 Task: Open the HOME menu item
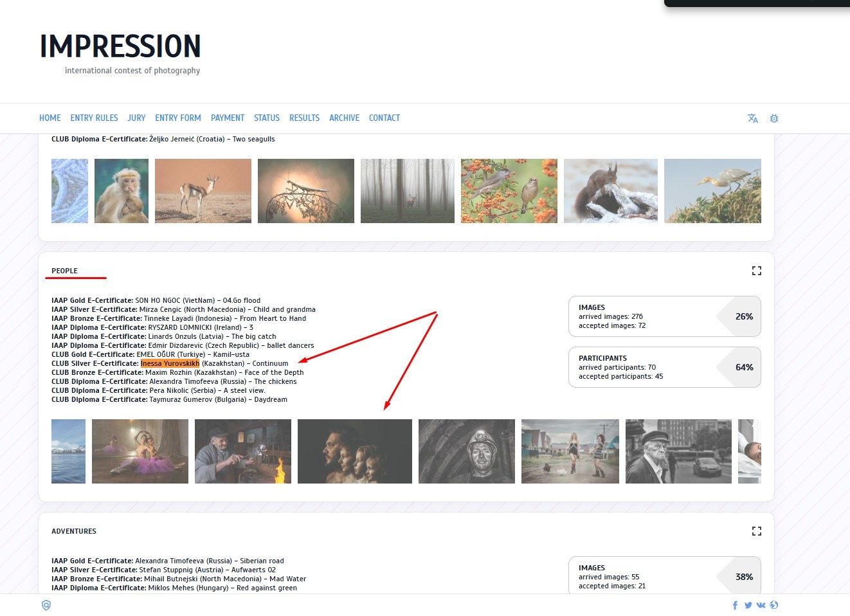(x=50, y=118)
